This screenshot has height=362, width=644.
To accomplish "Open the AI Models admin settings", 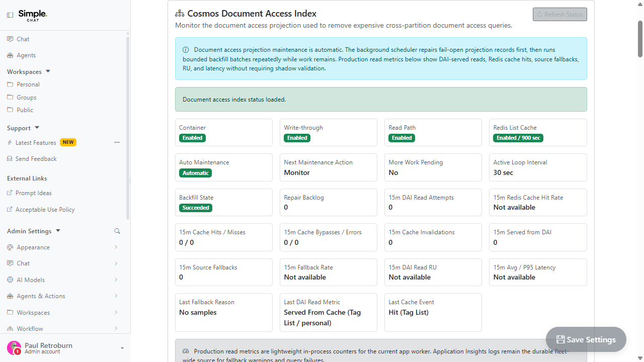I will pos(31,280).
